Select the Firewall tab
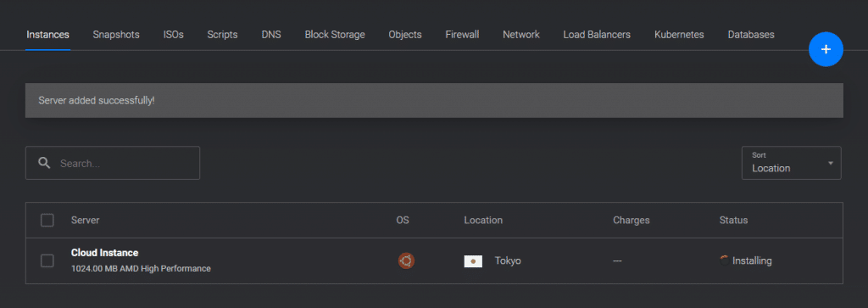The image size is (868, 308). point(462,34)
